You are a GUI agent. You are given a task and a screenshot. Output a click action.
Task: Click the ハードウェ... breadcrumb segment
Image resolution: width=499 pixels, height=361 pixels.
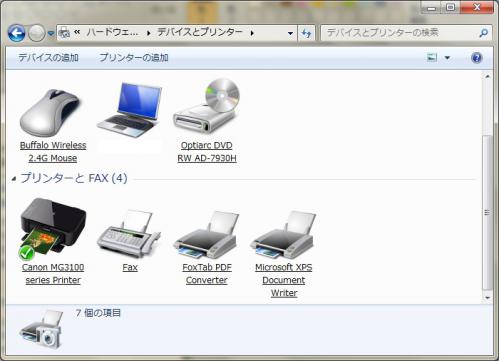point(113,32)
